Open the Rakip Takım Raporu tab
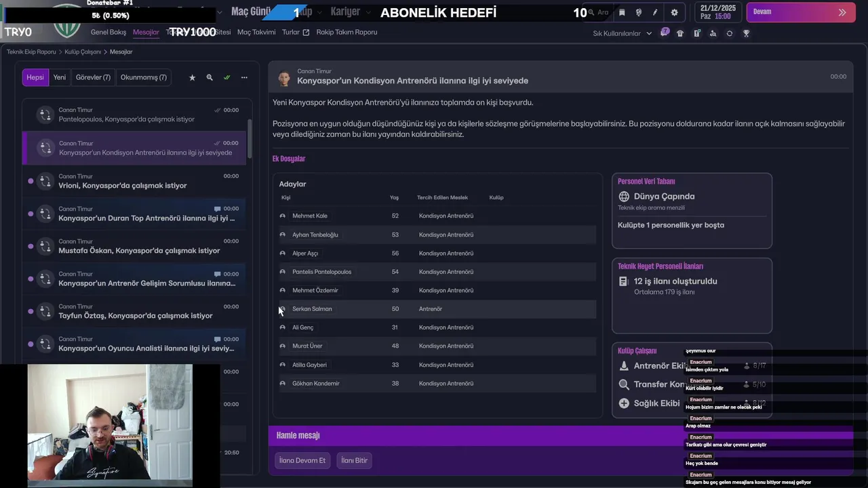Image resolution: width=868 pixels, height=488 pixels. 347,33
